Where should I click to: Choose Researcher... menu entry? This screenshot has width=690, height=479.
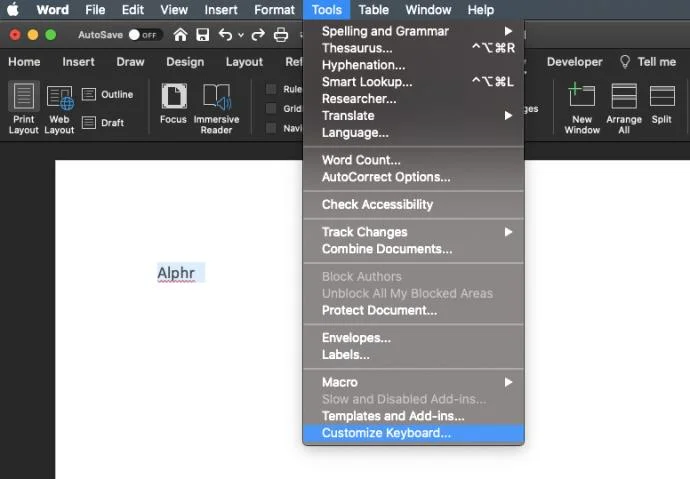pos(414,99)
